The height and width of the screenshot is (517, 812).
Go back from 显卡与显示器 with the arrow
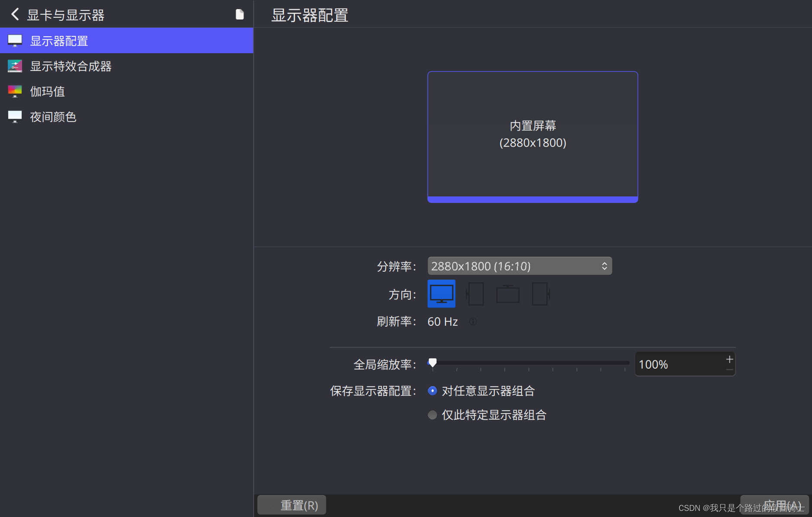click(15, 14)
